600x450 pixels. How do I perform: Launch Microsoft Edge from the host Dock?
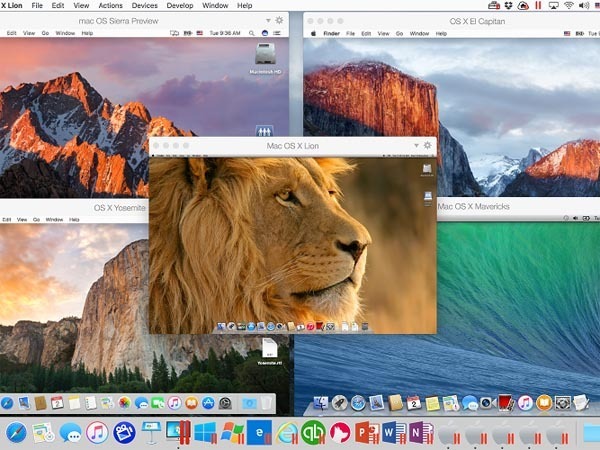(259, 433)
